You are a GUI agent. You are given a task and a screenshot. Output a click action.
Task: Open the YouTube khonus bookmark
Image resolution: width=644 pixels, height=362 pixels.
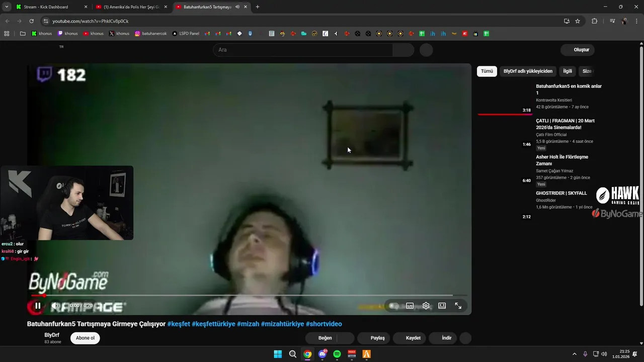click(93, 34)
